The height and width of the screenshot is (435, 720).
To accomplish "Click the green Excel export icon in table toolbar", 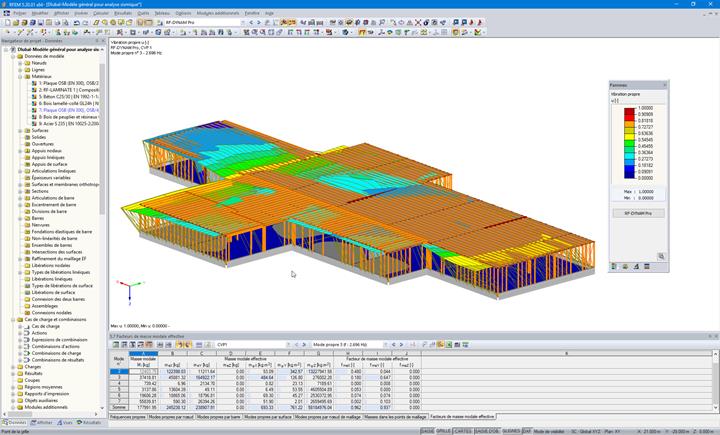I will click(x=449, y=345).
